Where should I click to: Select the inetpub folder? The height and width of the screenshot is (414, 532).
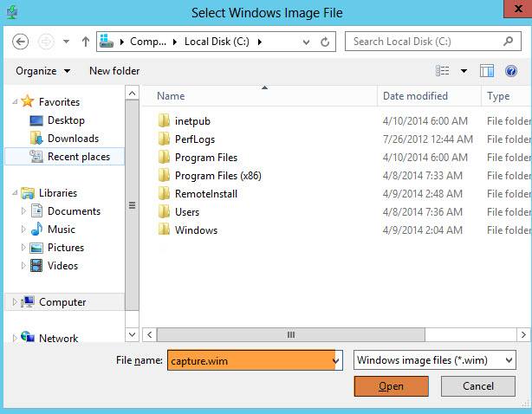(x=192, y=121)
